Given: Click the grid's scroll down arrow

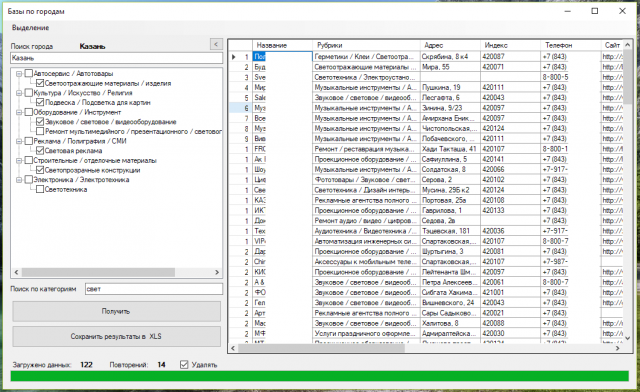Looking at the screenshot, I should (627, 339).
